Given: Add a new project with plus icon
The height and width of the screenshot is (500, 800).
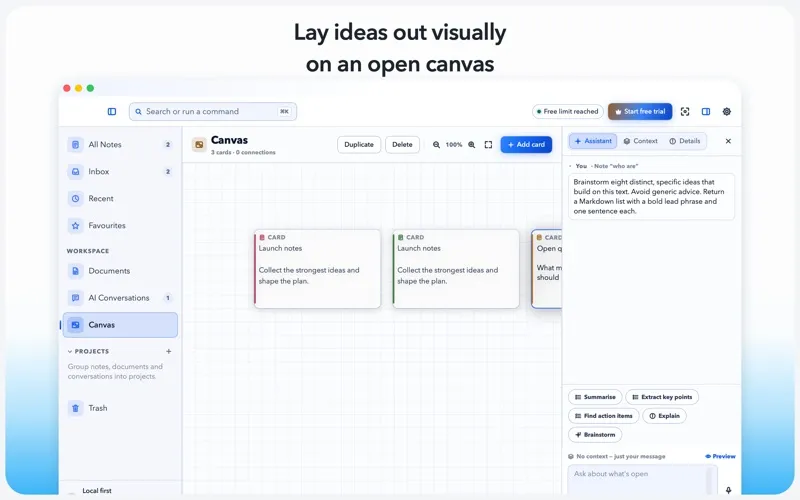Looking at the screenshot, I should tap(168, 352).
